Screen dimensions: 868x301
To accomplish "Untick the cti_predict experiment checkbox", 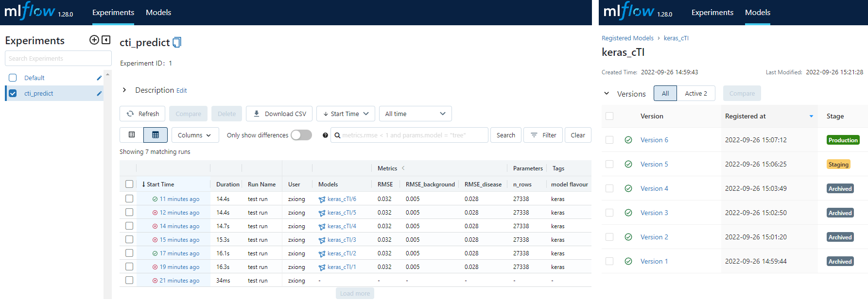I will click(x=13, y=93).
